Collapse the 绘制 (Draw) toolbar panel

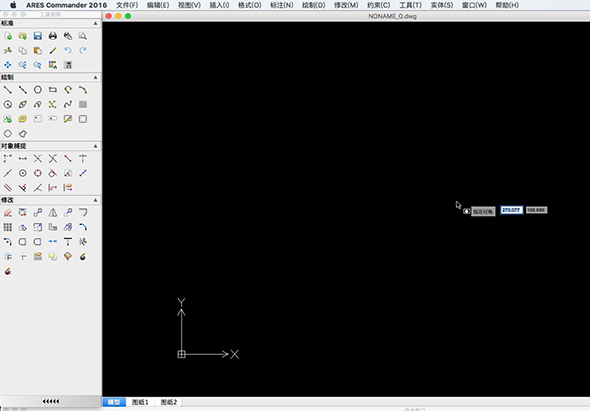pyautogui.click(x=95, y=77)
